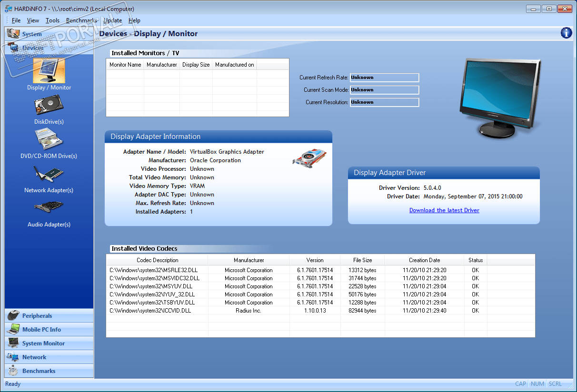Click the codecs Status column header
The width and height of the screenshot is (577, 392).
[476, 260]
